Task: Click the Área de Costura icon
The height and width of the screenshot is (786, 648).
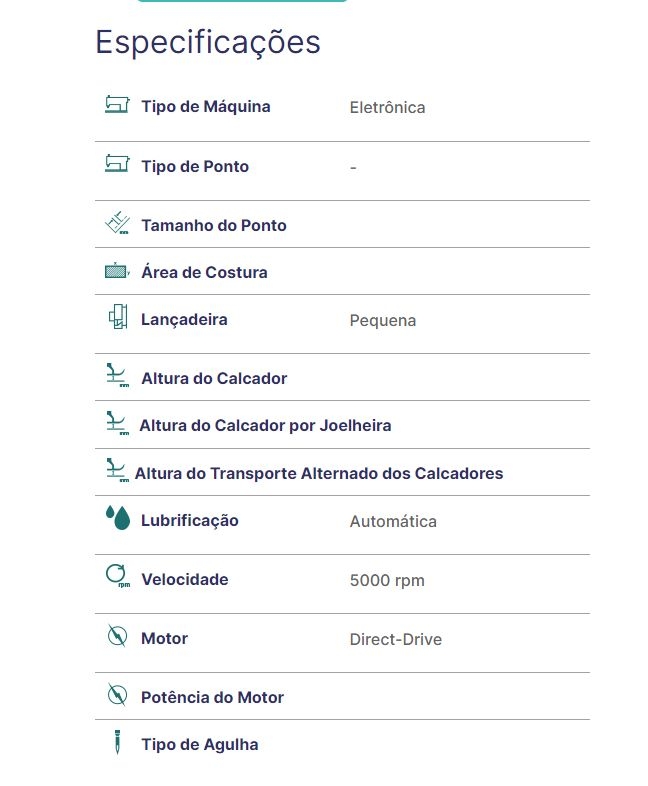Action: tap(117, 271)
